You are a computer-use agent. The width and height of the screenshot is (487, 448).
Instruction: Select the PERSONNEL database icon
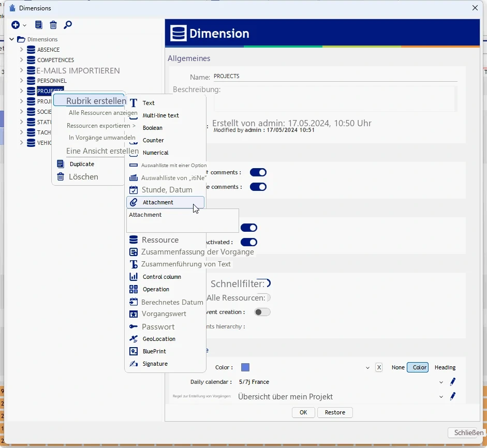click(31, 81)
